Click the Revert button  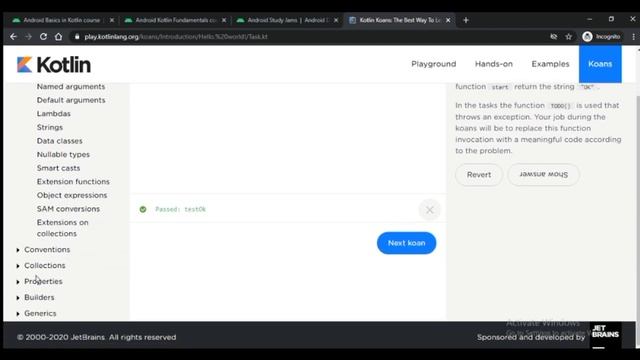click(479, 175)
